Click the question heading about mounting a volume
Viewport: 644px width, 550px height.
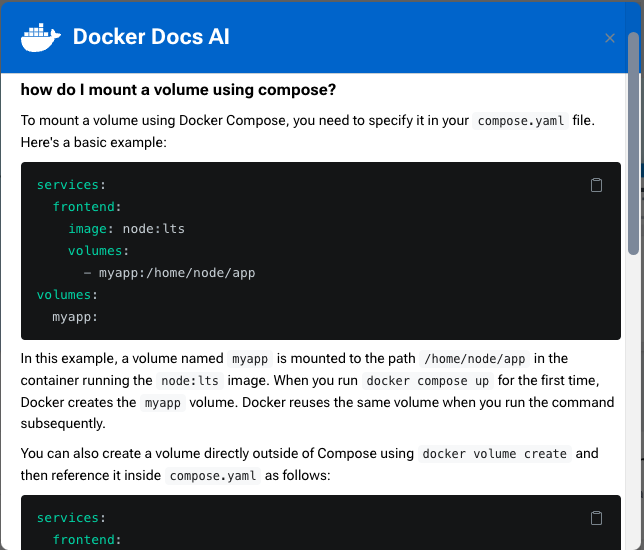coord(178,90)
